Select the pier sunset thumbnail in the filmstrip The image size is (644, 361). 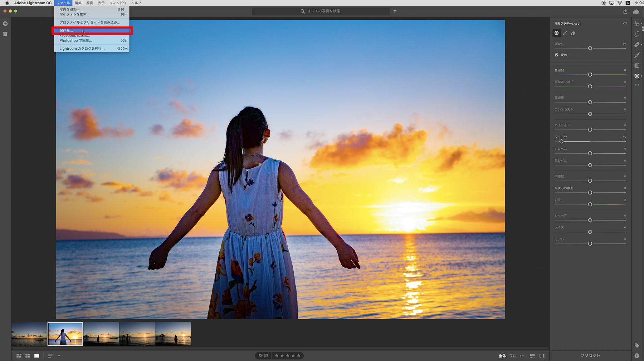click(x=137, y=334)
